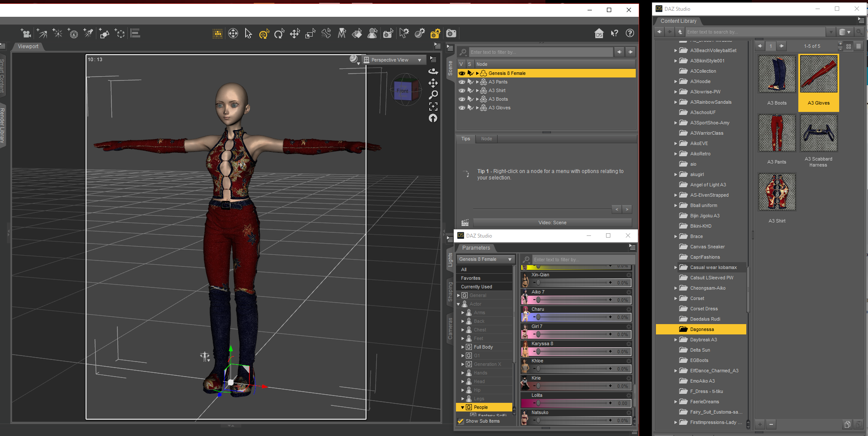868x436 pixels.
Task: Open the Content Library database filter dropdown
Action: pos(845,32)
